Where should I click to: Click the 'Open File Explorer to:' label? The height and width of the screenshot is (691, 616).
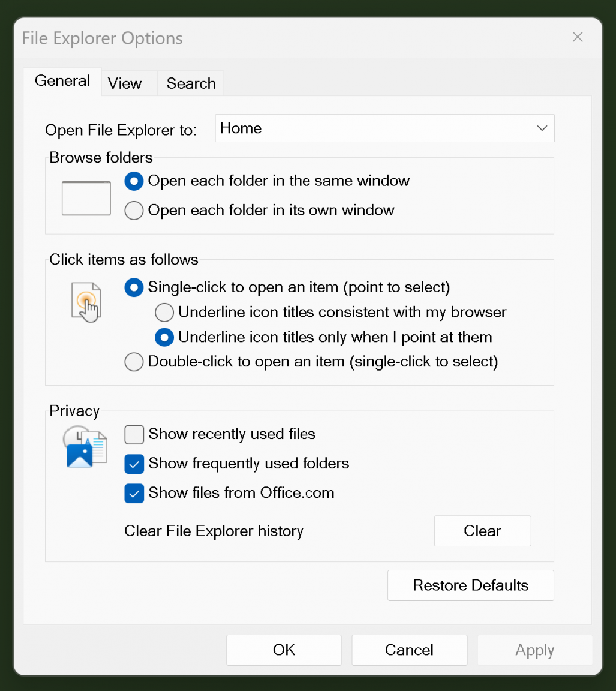[121, 130]
